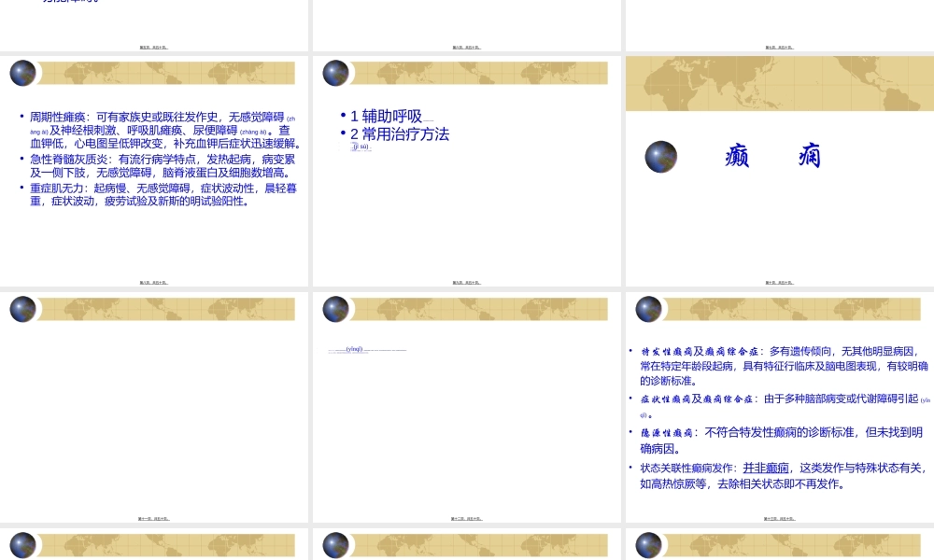Select the globe icon in the bottom-right slide
This screenshot has height=560, width=934.
[x=648, y=545]
